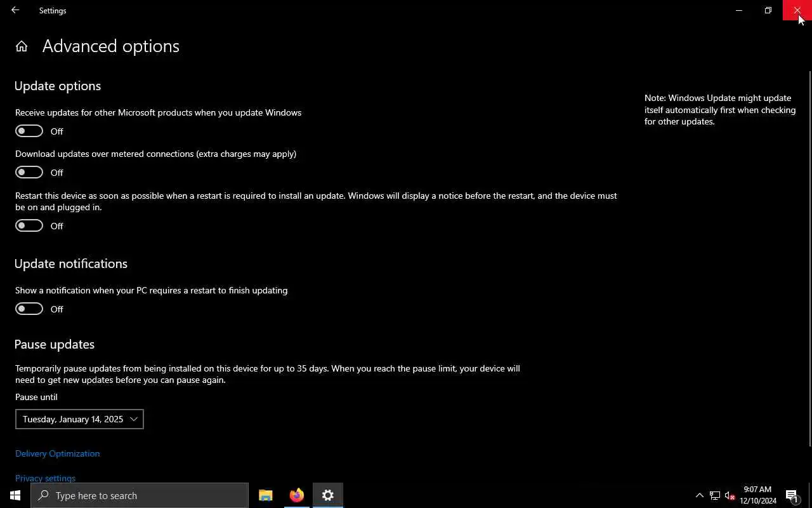Open File Explorer from the taskbar

point(266,495)
